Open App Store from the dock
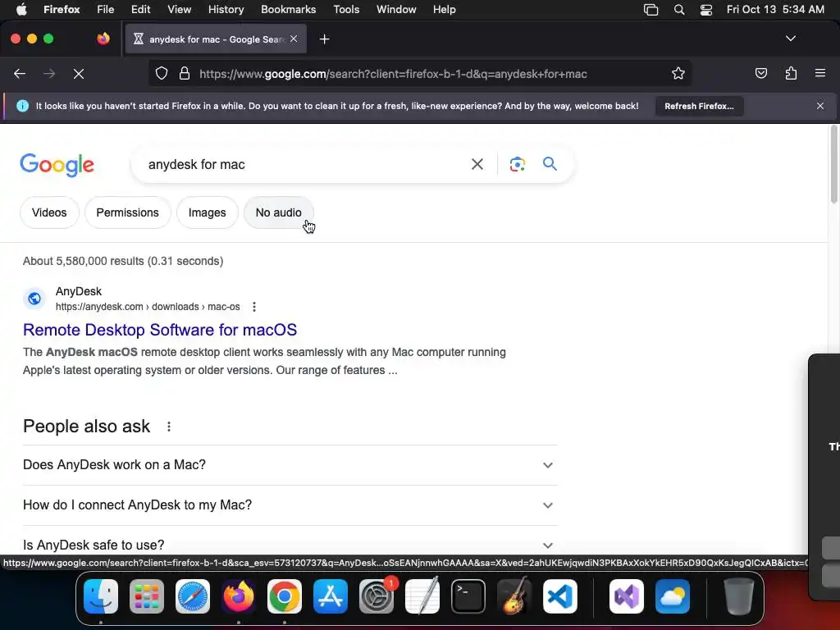The image size is (840, 630). pyautogui.click(x=331, y=596)
